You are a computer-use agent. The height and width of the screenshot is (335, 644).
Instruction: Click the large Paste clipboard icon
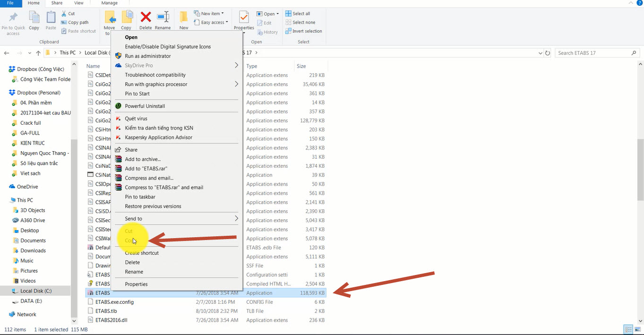pyautogui.click(x=51, y=19)
